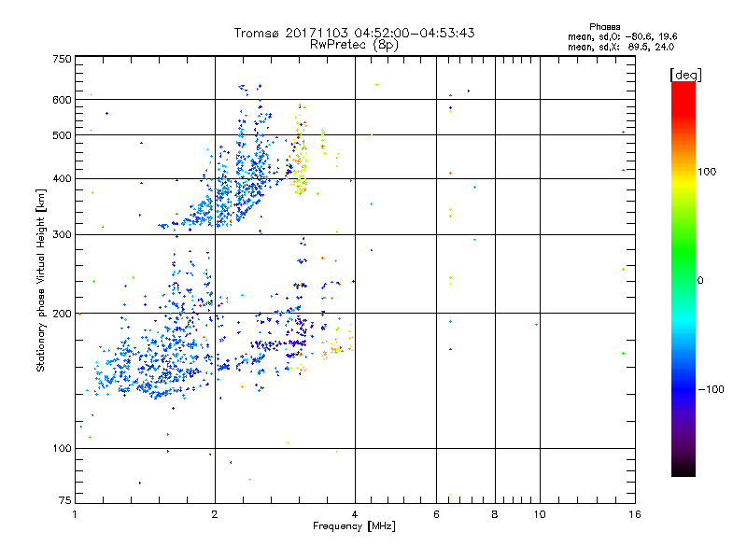The width and height of the screenshot is (747, 560).
Task: Click the y-axis tick label 100
Action: pyautogui.click(x=62, y=449)
